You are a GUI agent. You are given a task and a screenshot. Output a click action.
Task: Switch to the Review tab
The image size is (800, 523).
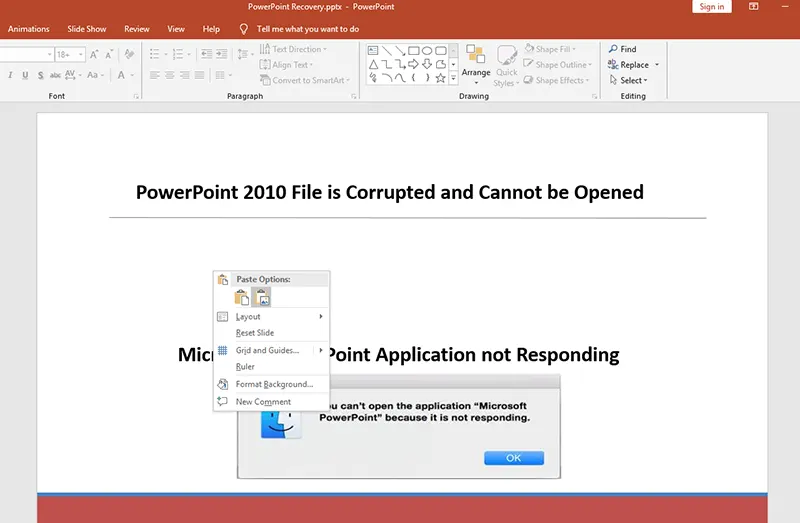(137, 29)
